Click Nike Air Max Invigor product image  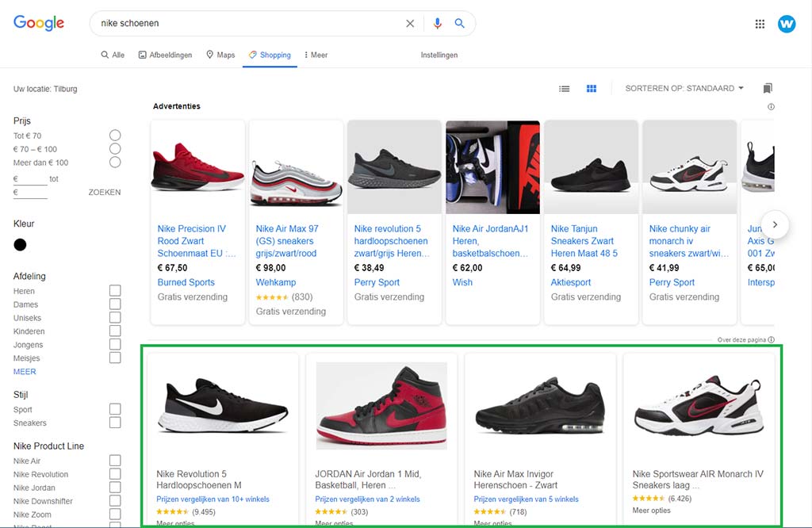point(540,407)
